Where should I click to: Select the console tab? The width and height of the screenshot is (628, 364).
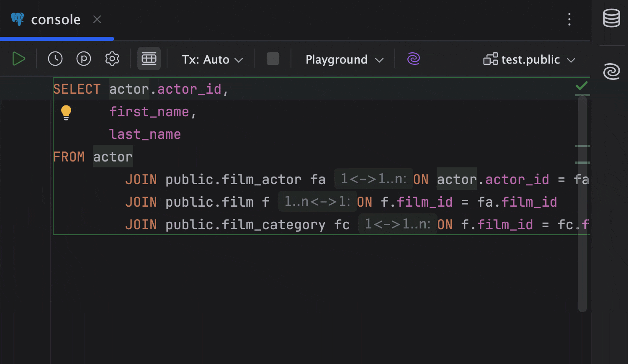click(x=56, y=19)
